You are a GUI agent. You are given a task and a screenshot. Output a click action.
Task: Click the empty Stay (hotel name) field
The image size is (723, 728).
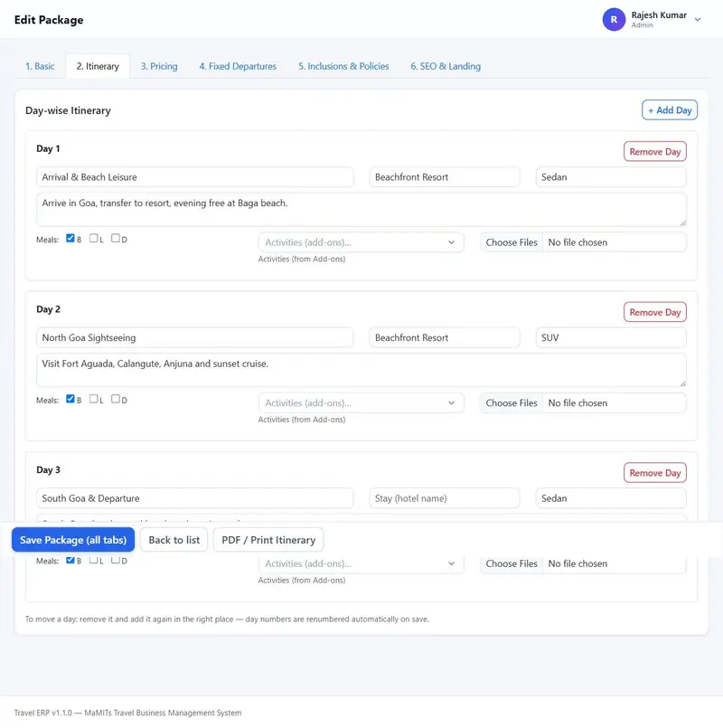(445, 498)
